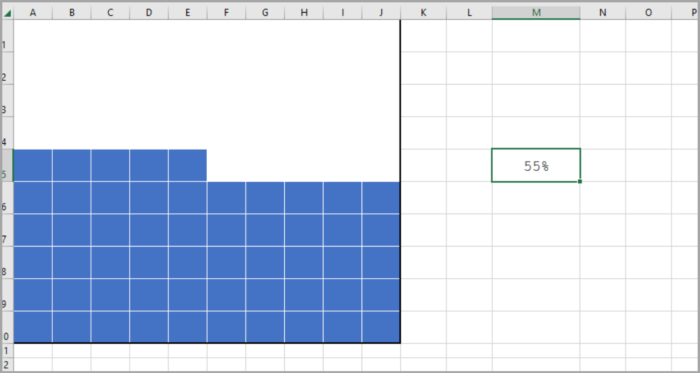Screen dimensions: 700x373
Task: Select column O header
Action: coord(648,13)
